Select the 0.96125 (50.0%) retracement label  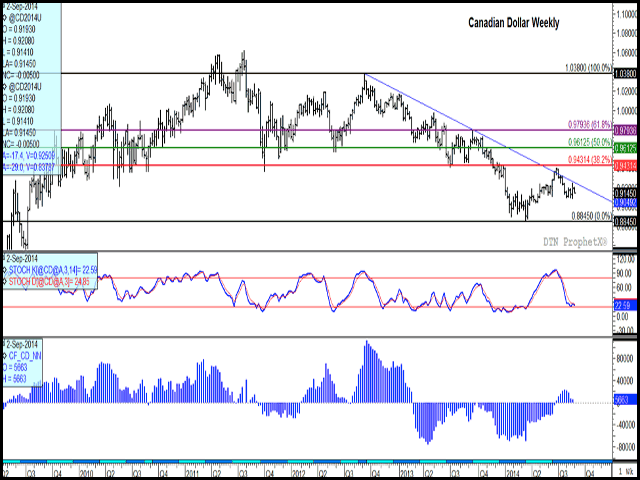590,142
